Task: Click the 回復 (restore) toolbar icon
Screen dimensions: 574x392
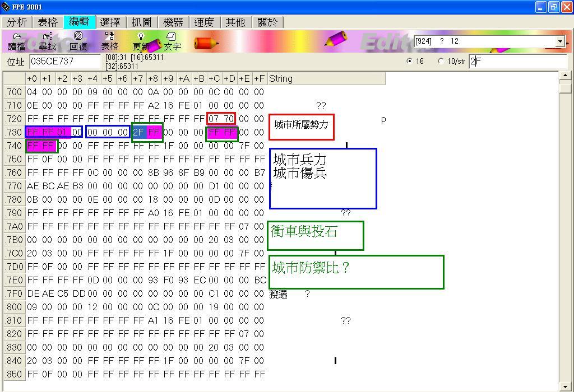Action: click(78, 41)
